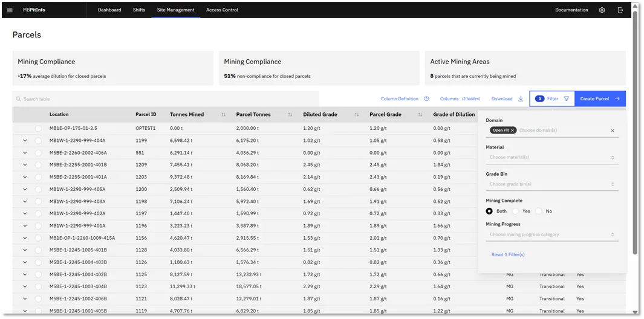Click the Parcel ID column header
The height and width of the screenshot is (319, 644).
pos(146,115)
